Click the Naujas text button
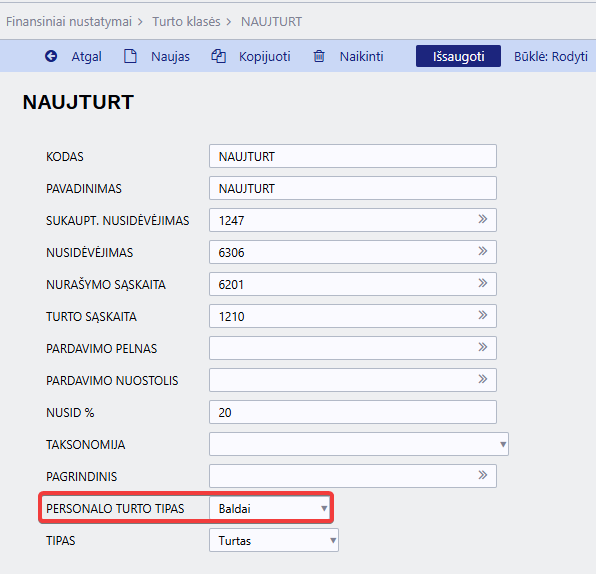Viewport: 596px width, 574px height. pos(170,57)
